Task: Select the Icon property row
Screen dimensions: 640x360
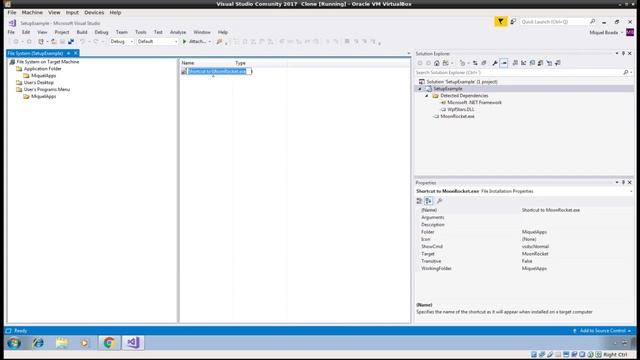Action: [524, 239]
